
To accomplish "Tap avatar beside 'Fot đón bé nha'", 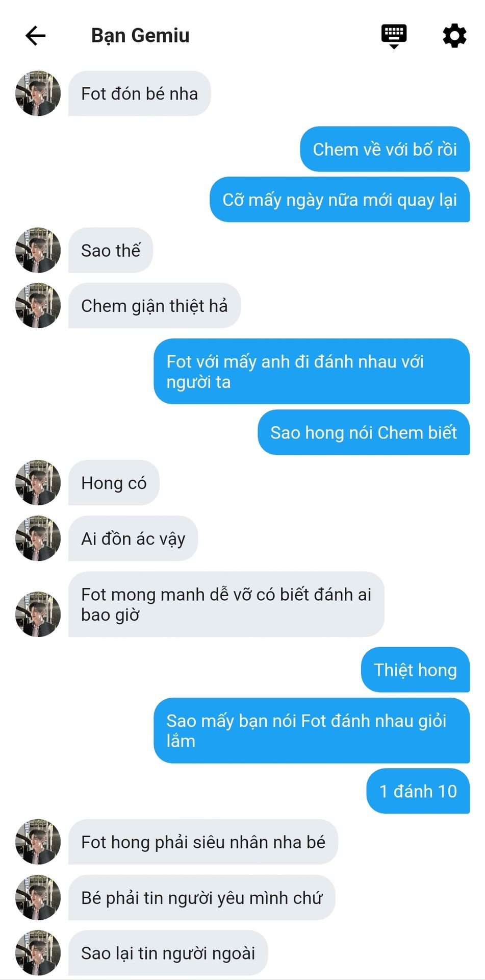I will click(38, 93).
